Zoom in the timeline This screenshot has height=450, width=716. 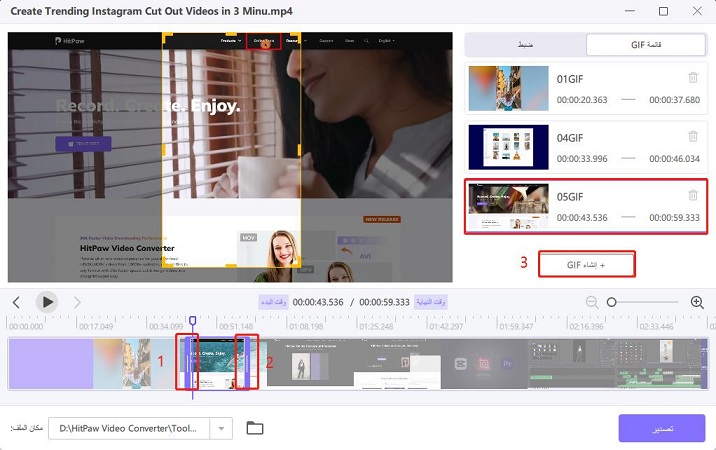697,302
